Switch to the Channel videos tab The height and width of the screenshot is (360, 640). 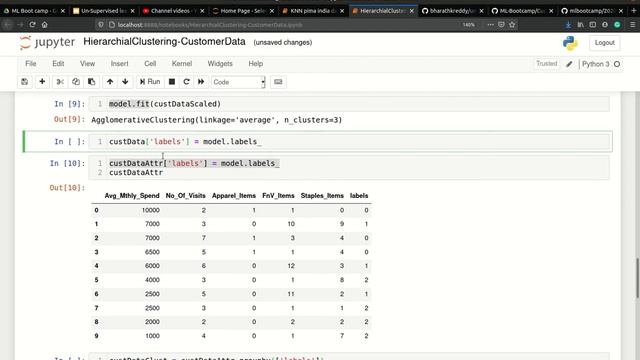click(x=172, y=11)
